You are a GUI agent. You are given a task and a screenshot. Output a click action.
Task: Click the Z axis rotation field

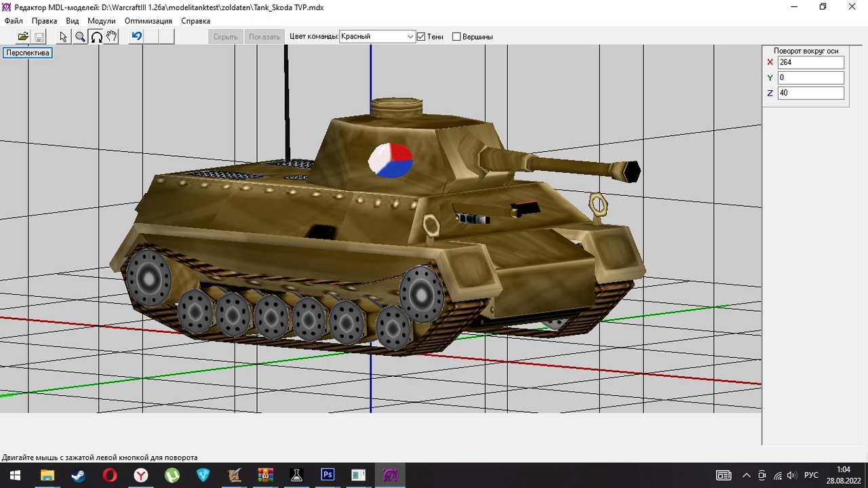(x=811, y=93)
